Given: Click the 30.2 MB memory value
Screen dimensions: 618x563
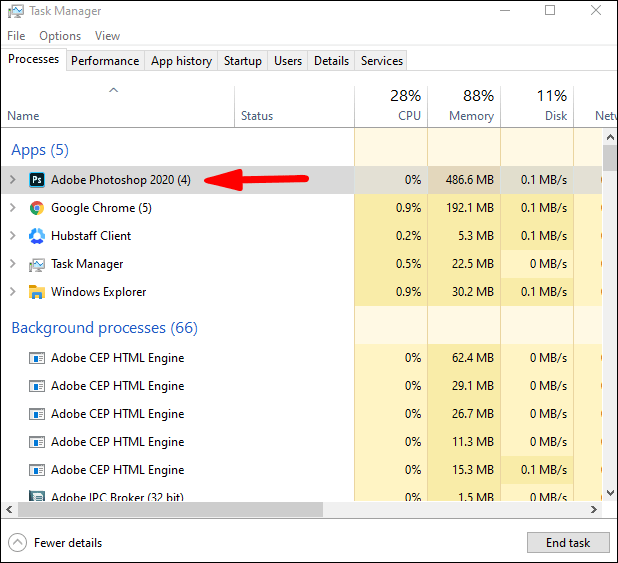Looking at the screenshot, I should point(473,292).
